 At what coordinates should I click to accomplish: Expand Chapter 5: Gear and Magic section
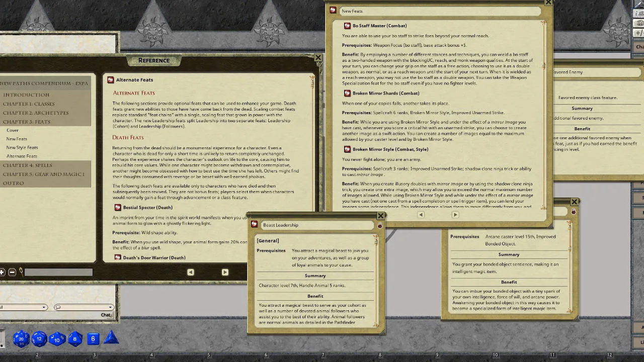tap(45, 174)
